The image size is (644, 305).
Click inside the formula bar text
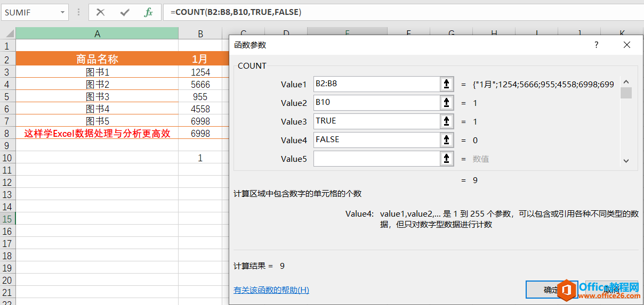click(373, 12)
